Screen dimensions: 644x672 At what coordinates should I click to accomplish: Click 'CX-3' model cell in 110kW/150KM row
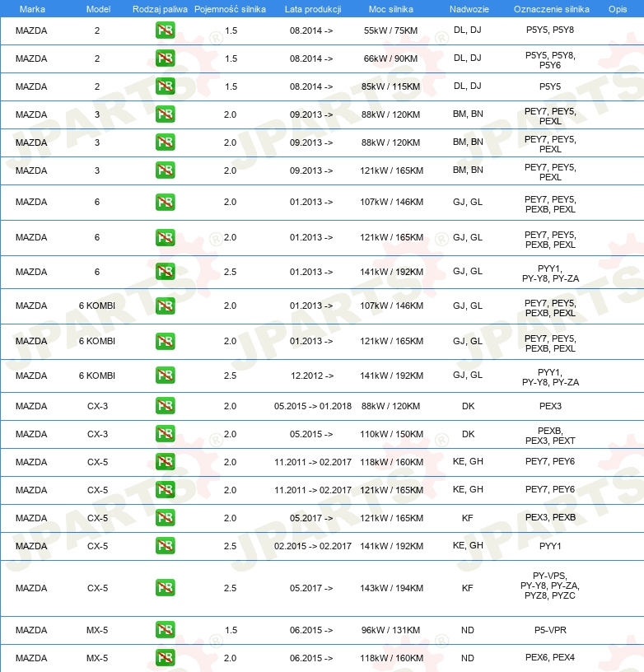98,434
